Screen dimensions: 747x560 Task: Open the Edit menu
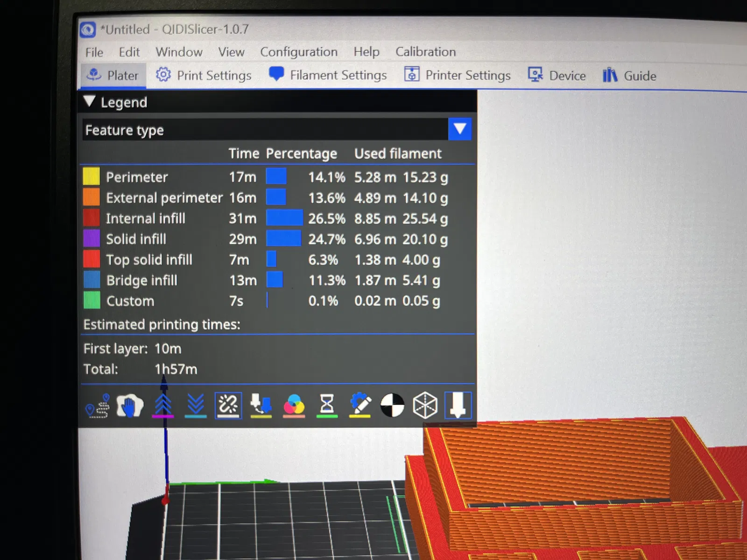point(129,52)
